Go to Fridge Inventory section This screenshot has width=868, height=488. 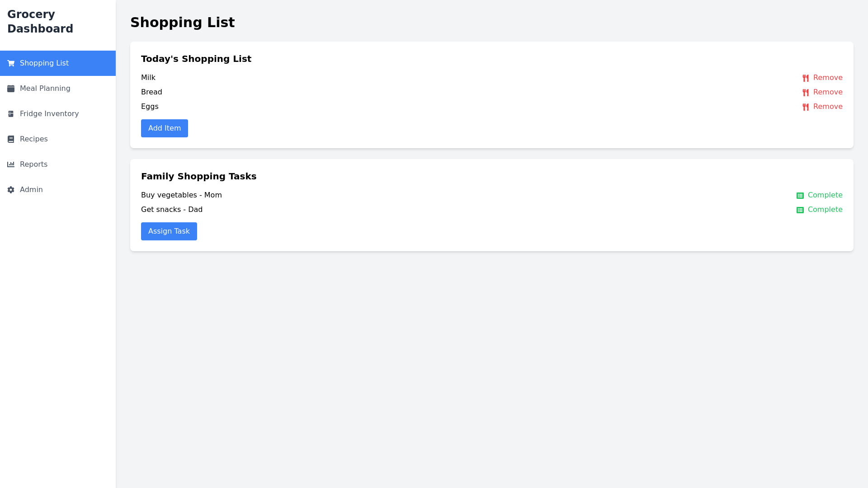point(49,114)
